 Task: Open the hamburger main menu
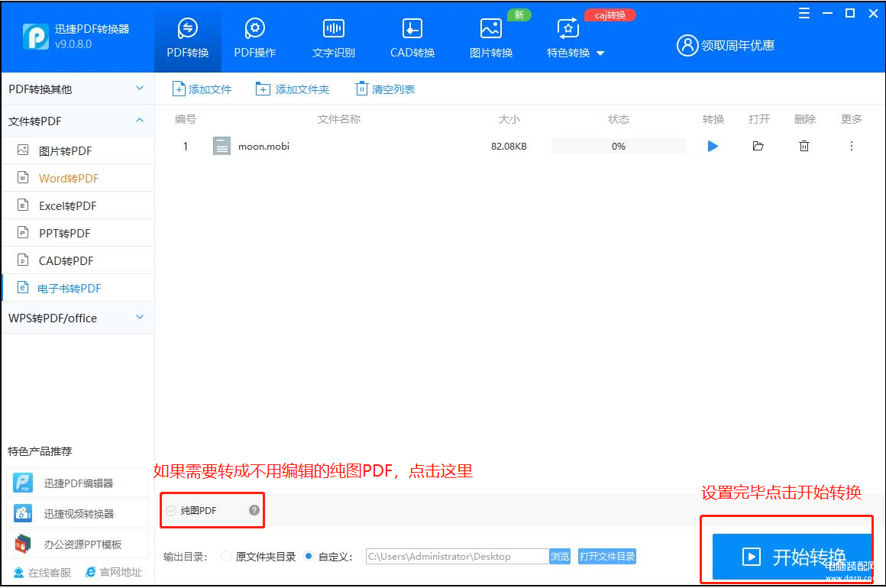click(x=804, y=13)
